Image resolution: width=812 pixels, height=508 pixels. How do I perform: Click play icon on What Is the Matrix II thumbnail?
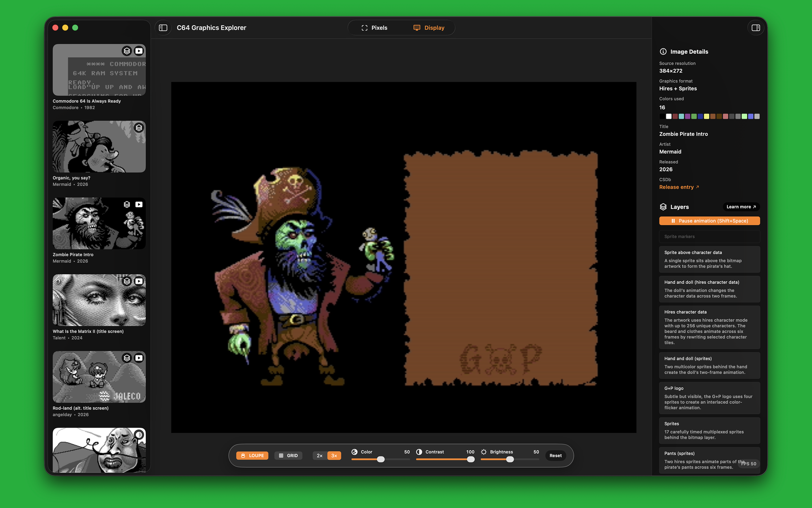pyautogui.click(x=139, y=281)
